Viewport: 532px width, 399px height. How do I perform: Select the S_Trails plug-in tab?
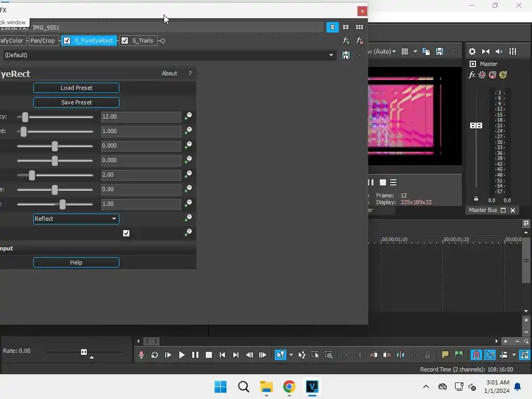pyautogui.click(x=142, y=41)
